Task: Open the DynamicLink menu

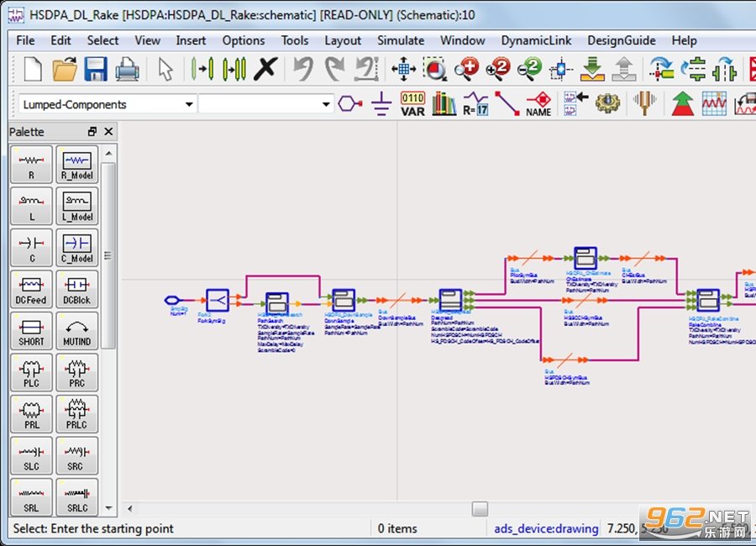Action: coord(536,40)
